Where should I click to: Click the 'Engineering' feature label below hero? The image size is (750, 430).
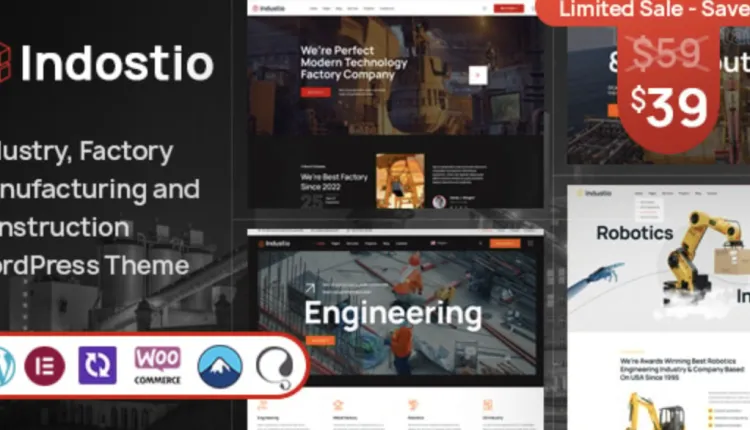point(268,418)
